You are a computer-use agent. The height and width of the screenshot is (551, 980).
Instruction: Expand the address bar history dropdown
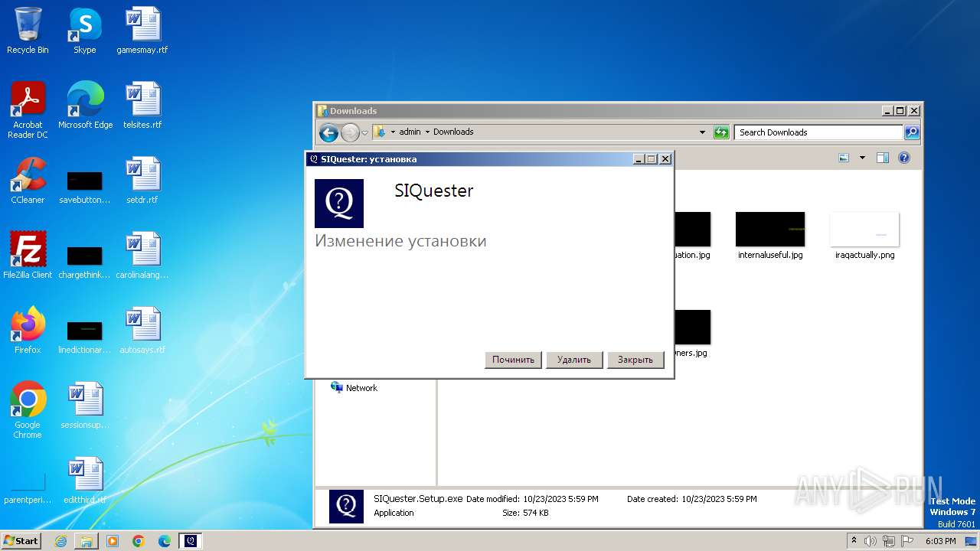tap(703, 132)
